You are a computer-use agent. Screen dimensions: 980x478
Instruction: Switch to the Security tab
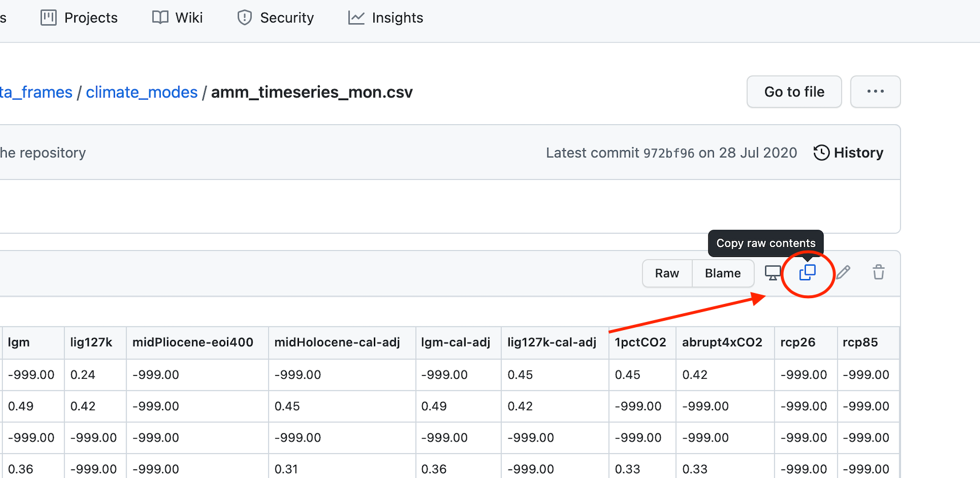[x=276, y=18]
